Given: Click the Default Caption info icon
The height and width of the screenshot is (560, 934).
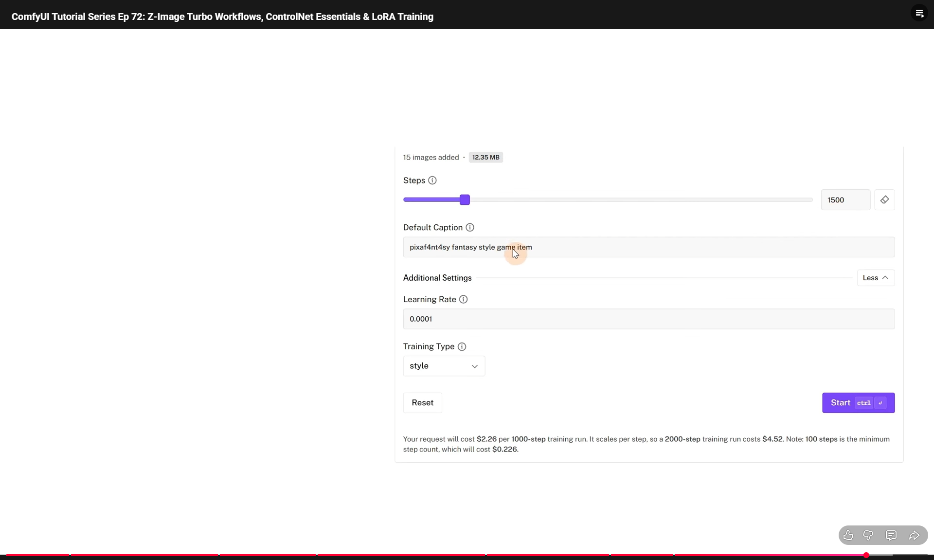Looking at the screenshot, I should click(469, 227).
